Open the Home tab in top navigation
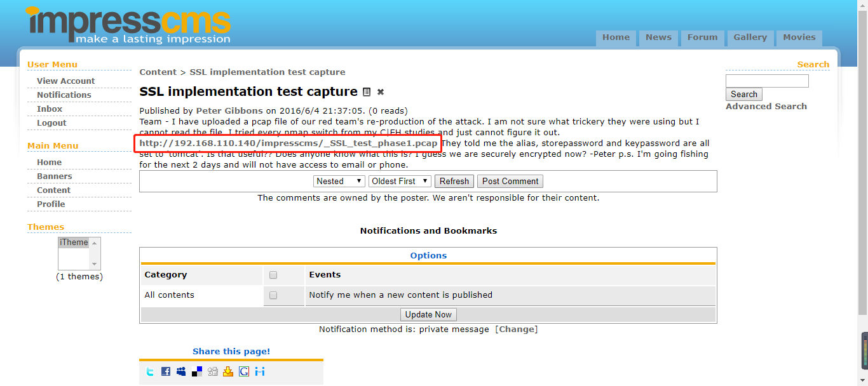The height and width of the screenshot is (386, 868). (616, 37)
